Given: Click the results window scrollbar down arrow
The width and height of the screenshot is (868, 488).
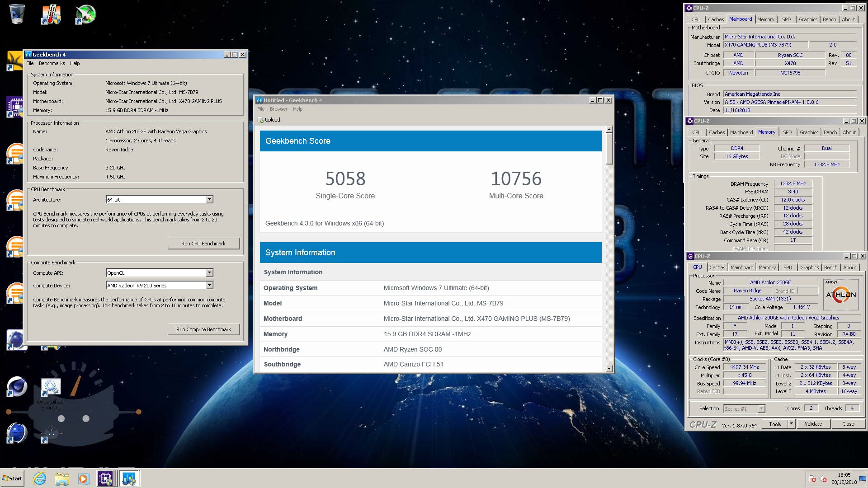Looking at the screenshot, I should pos(609,369).
